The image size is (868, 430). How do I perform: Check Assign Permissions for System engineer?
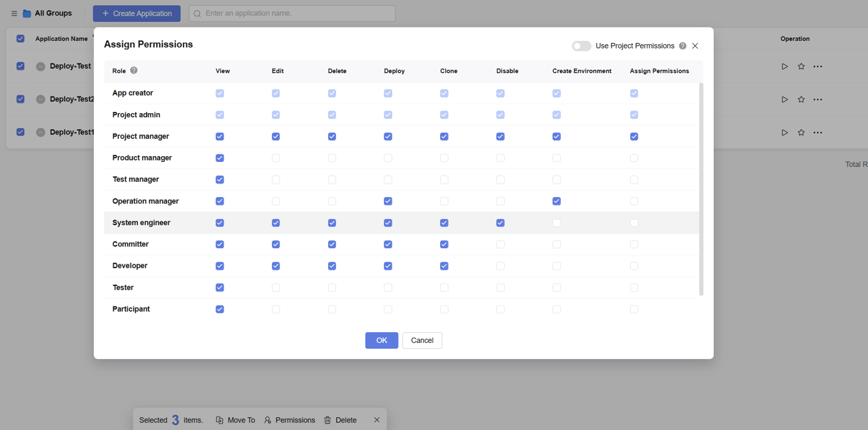(634, 223)
